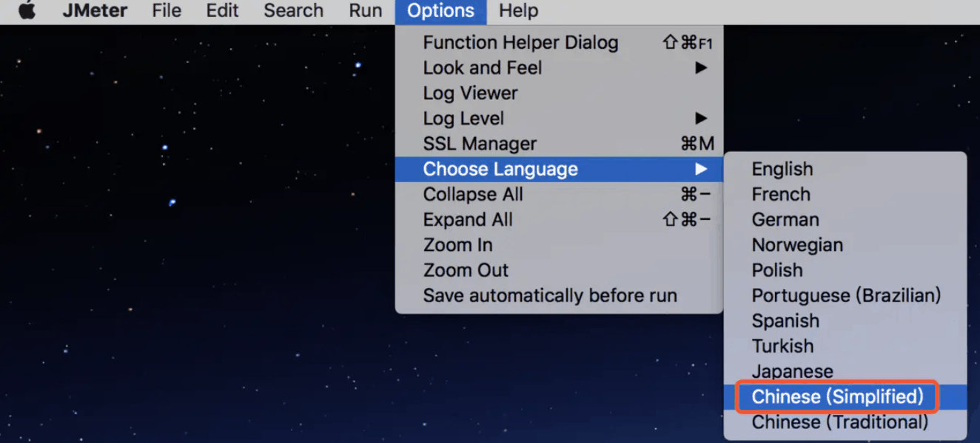Open the Log Viewer

[559, 93]
